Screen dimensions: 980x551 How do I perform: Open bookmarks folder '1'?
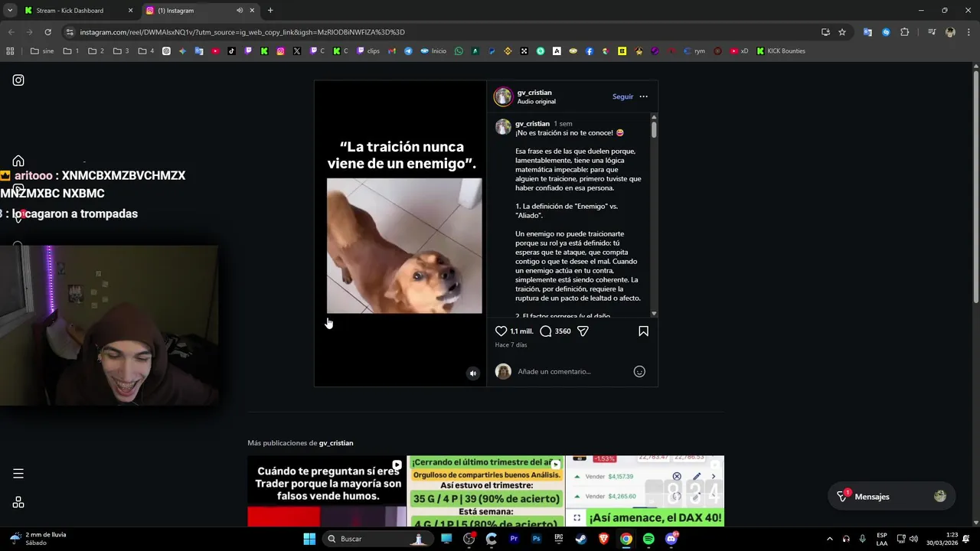(x=71, y=51)
